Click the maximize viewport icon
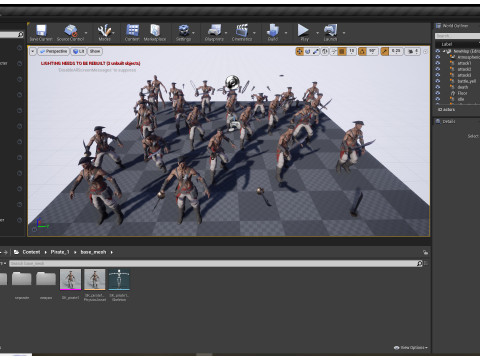The height and width of the screenshot is (360, 480). (425, 51)
